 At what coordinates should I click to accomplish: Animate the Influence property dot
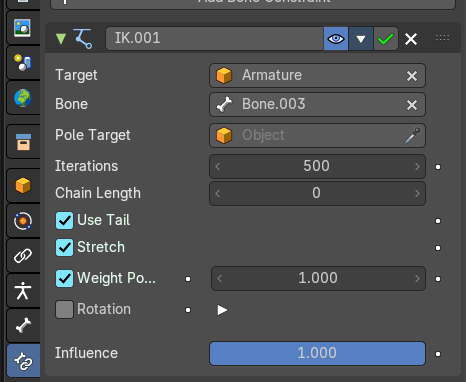click(x=438, y=354)
